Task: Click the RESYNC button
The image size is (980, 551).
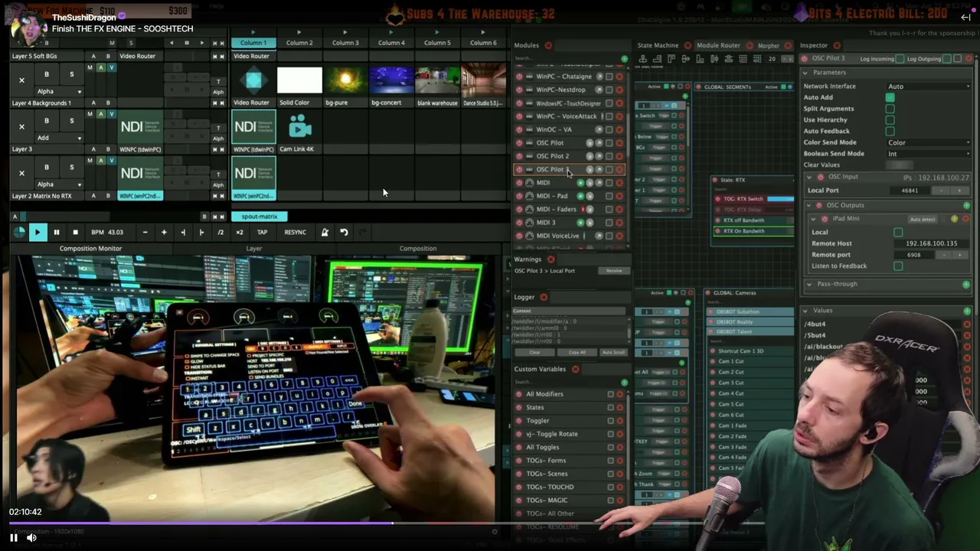Action: [x=295, y=232]
